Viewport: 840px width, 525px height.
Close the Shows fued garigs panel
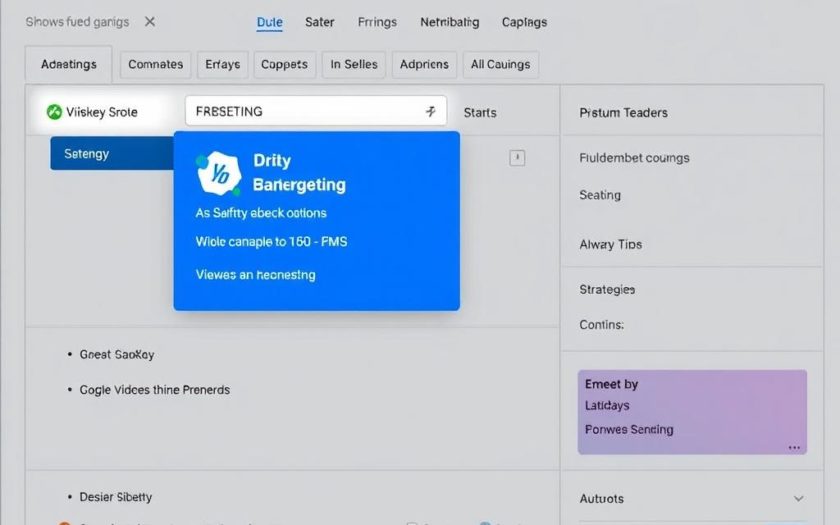pyautogui.click(x=150, y=21)
